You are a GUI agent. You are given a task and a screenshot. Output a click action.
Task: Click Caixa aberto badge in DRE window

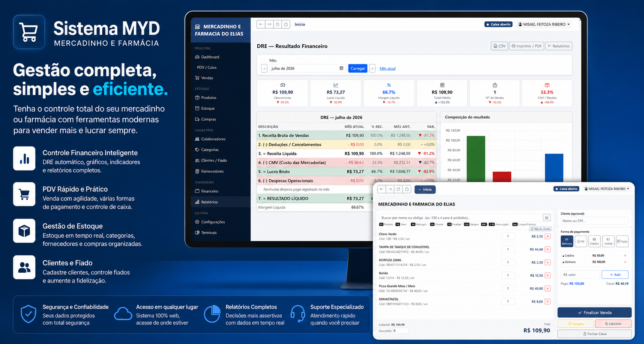498,24
